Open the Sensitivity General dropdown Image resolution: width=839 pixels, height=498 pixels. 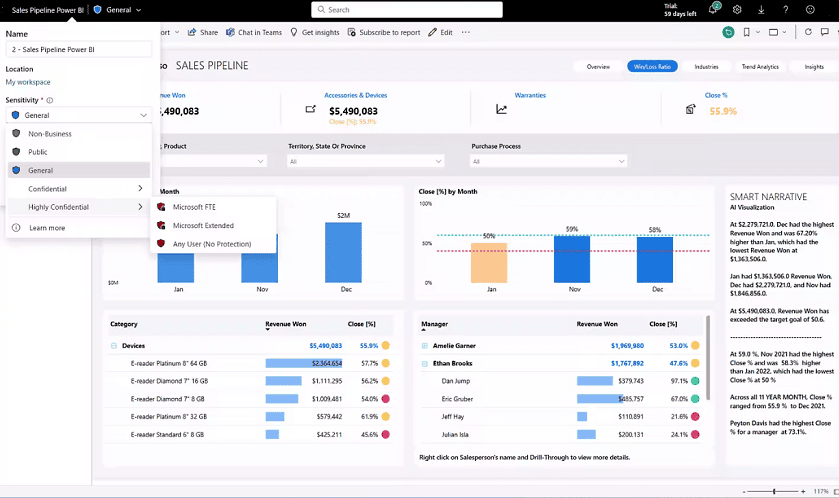[79, 115]
